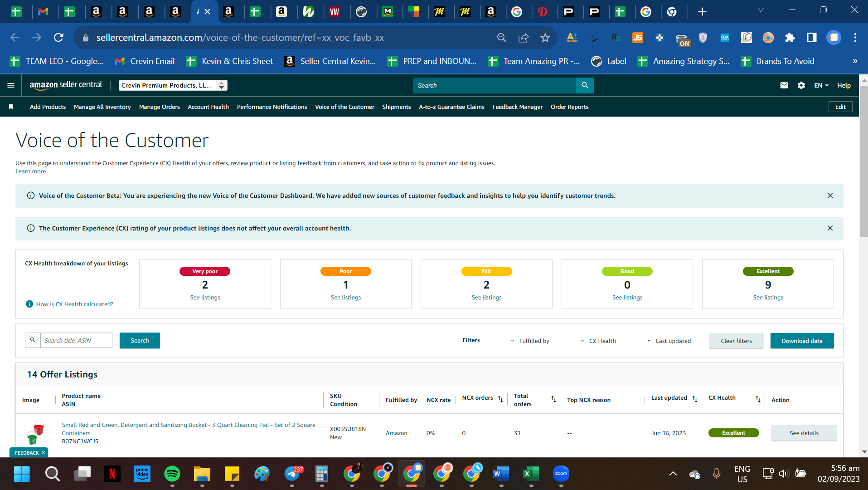868x490 pixels.
Task: Open the Chrome extensions puzzle icon
Action: coord(790,38)
